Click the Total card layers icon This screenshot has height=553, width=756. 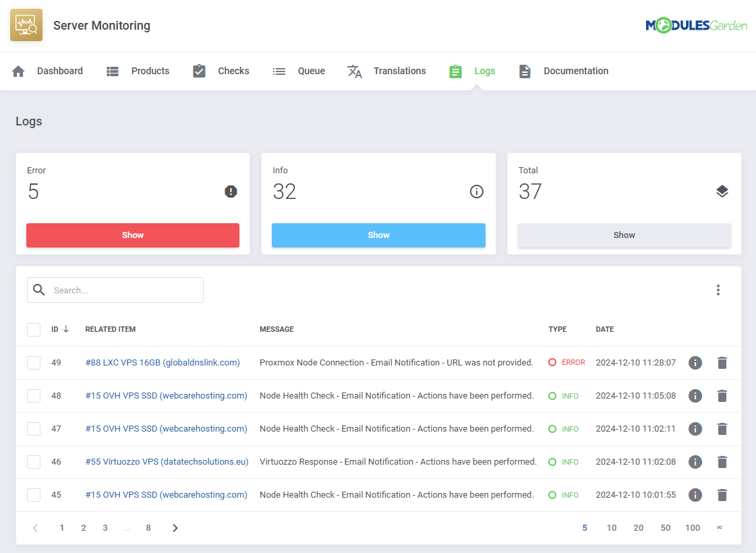pyautogui.click(x=722, y=192)
